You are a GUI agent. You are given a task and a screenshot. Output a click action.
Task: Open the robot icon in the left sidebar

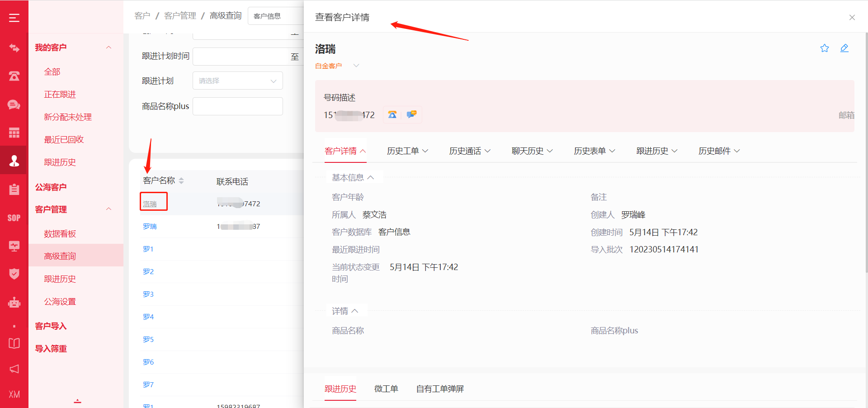click(14, 302)
